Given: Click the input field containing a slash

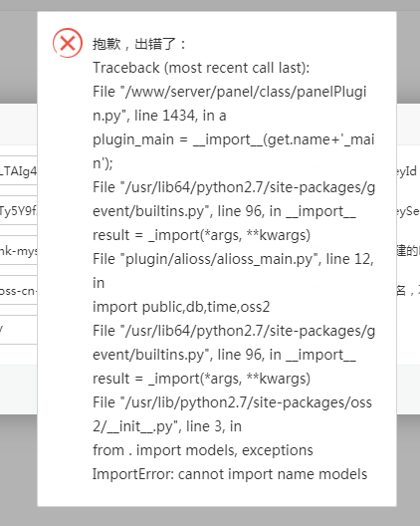Looking at the screenshot, I should (x=19, y=330).
